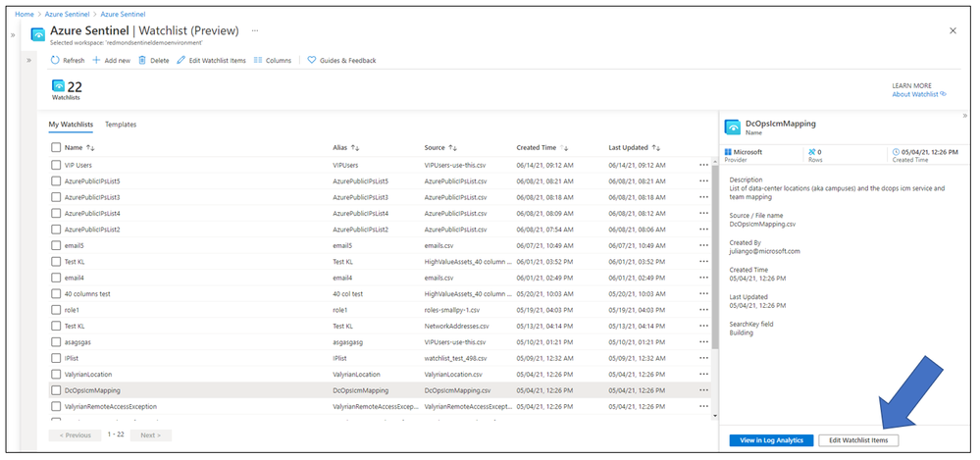This screenshot has width=980, height=460.
Task: Sort by the Created Time column
Action: [x=543, y=148]
